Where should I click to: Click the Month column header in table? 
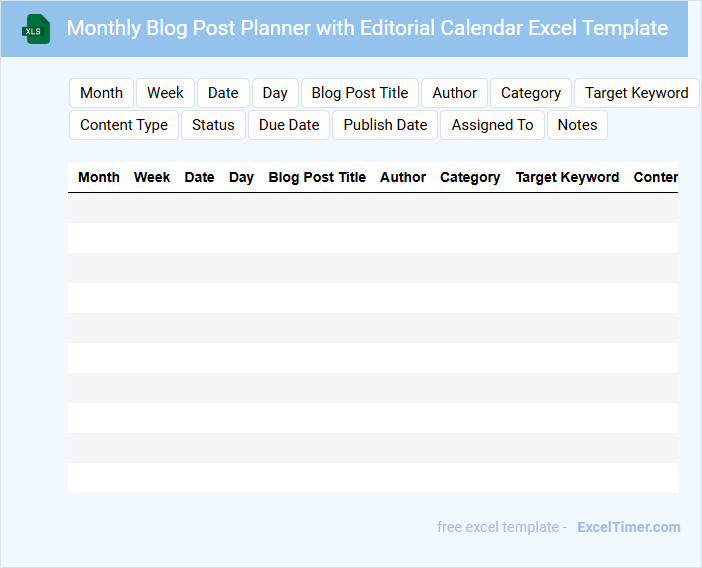99,177
